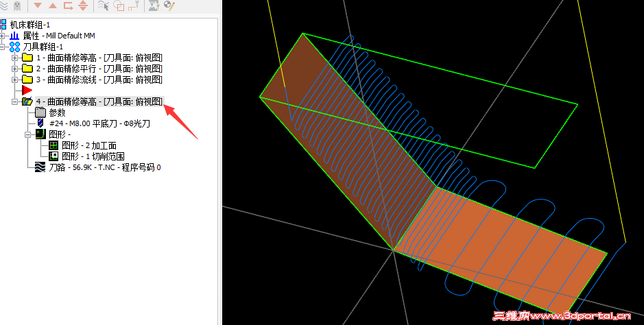644x325 pixels.
Task: Click the yellow folder icon of operation 3
Action: pos(27,80)
